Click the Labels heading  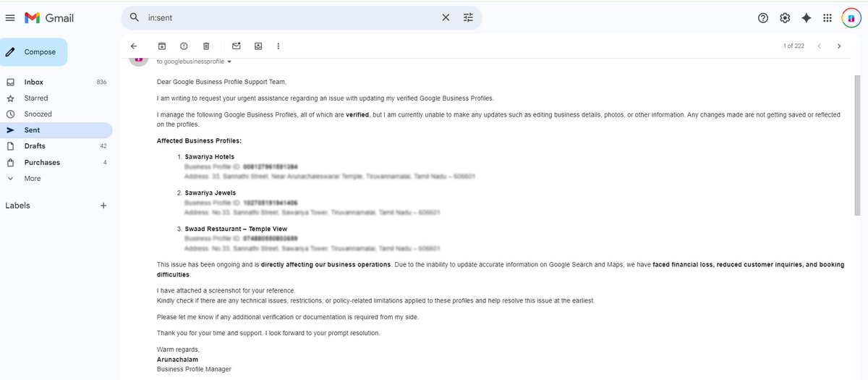click(17, 206)
